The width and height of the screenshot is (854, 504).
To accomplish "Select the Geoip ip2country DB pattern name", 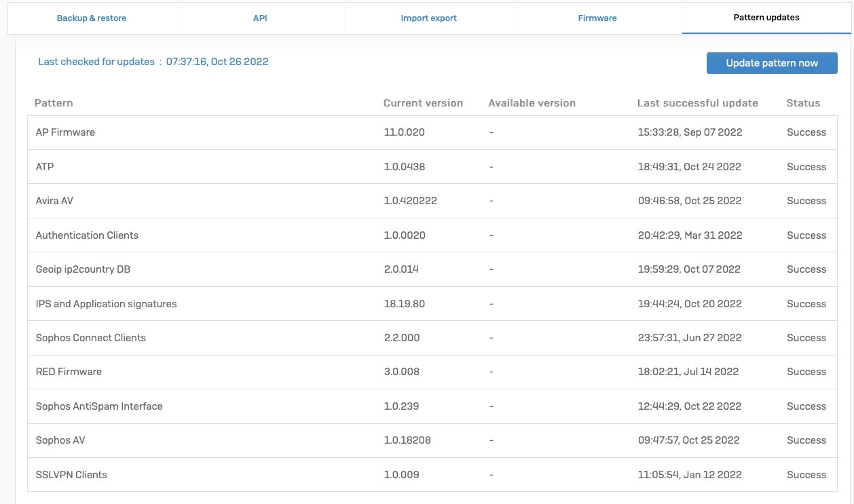I will (x=83, y=269).
